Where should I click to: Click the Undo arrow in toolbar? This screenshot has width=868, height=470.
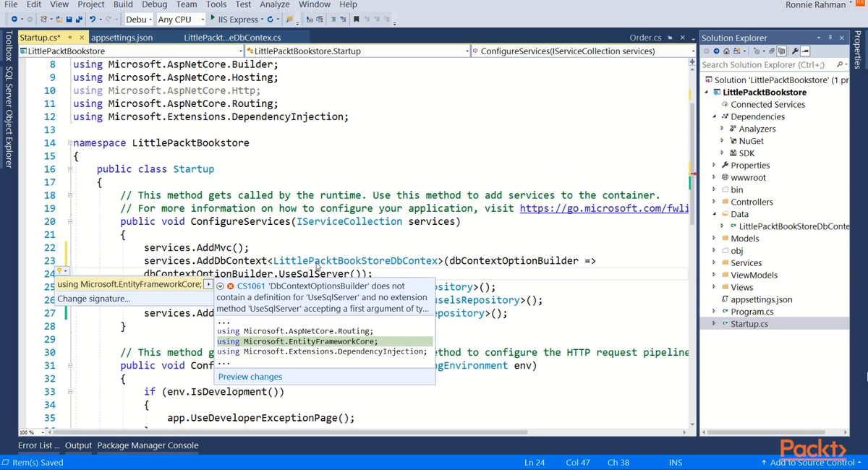(93, 20)
